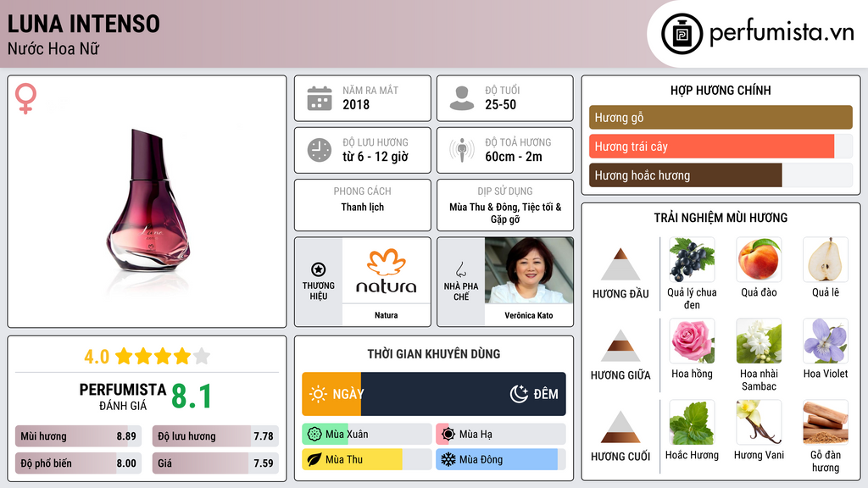Viewport: 868px width, 488px height.
Task: Click the Độ lưu hương 7.78 rating bar
Action: [215, 436]
